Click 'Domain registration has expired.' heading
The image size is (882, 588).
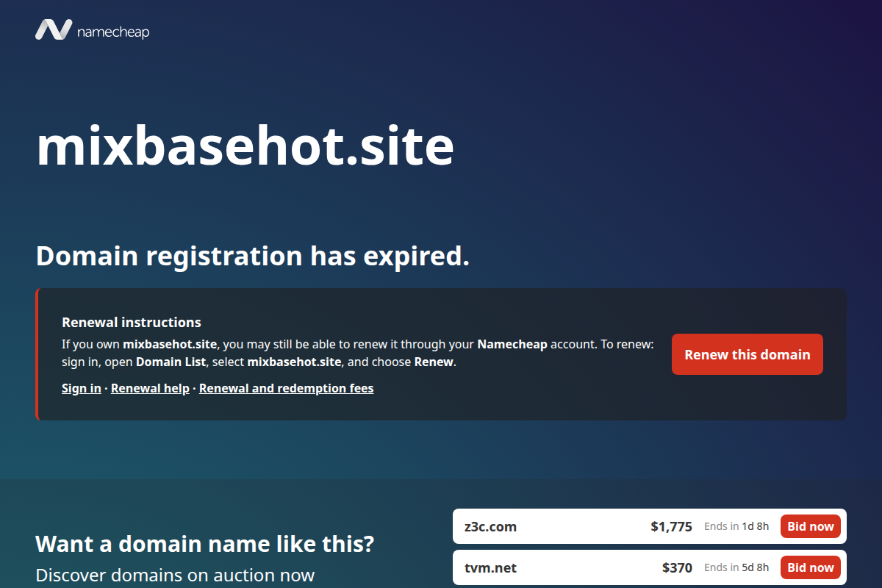(252, 256)
